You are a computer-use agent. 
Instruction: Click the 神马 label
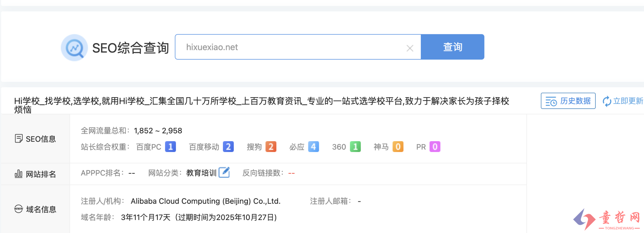click(x=381, y=147)
